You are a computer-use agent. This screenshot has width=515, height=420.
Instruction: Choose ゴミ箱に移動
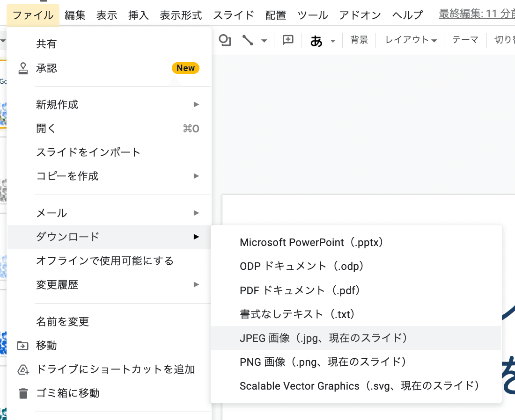click(x=109, y=393)
